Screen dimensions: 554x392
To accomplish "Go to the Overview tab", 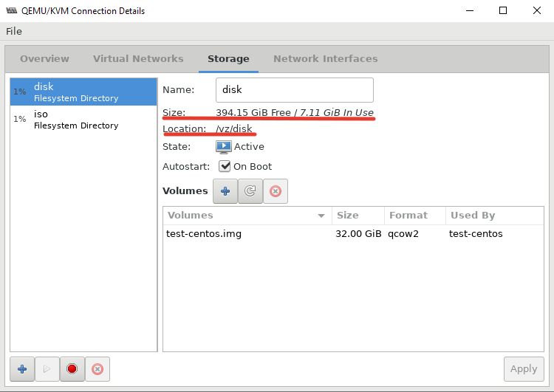I will pyautogui.click(x=44, y=58).
